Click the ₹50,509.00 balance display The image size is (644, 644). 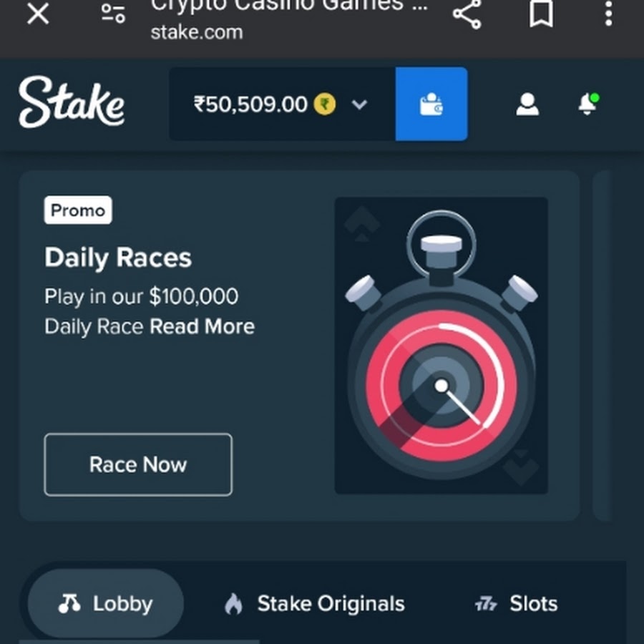[x=250, y=104]
